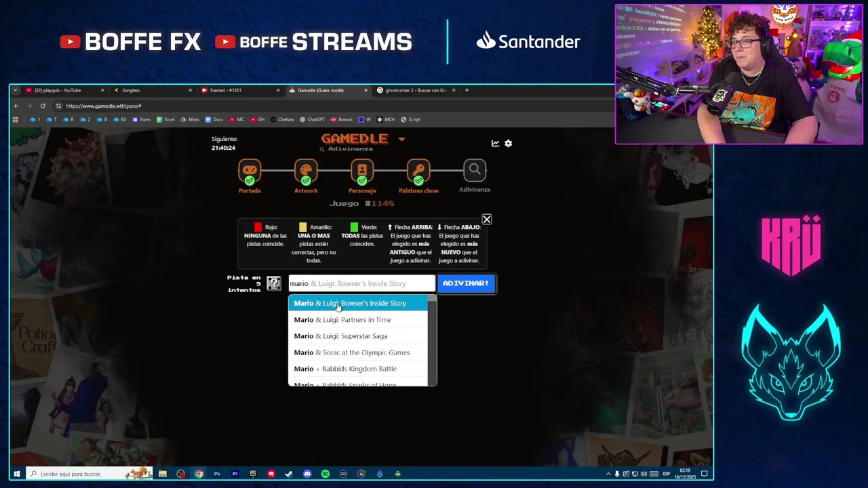Open the Excel bookmark
This screenshot has width=868, height=488.
point(165,119)
